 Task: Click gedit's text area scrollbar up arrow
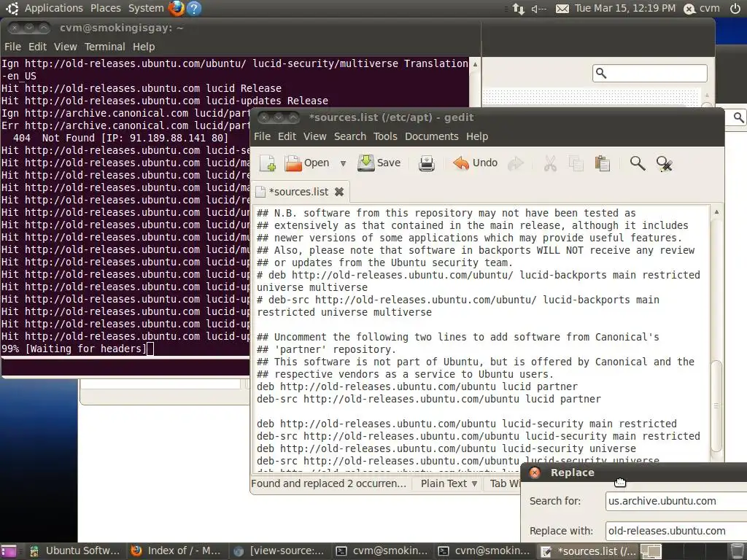(716, 211)
